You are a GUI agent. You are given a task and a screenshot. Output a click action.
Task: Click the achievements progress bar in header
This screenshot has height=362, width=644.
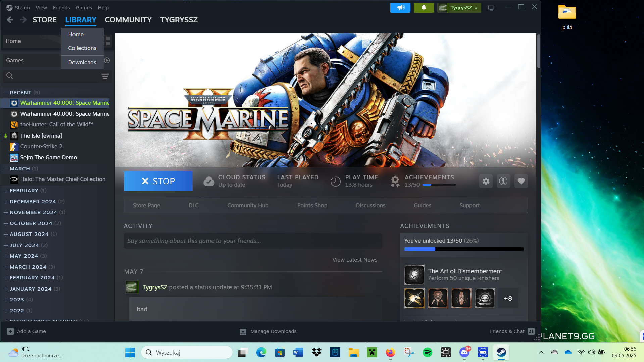439,185
